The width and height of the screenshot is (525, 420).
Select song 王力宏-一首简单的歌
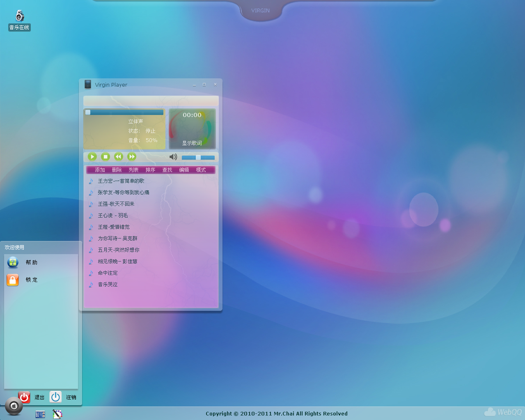pyautogui.click(x=121, y=181)
